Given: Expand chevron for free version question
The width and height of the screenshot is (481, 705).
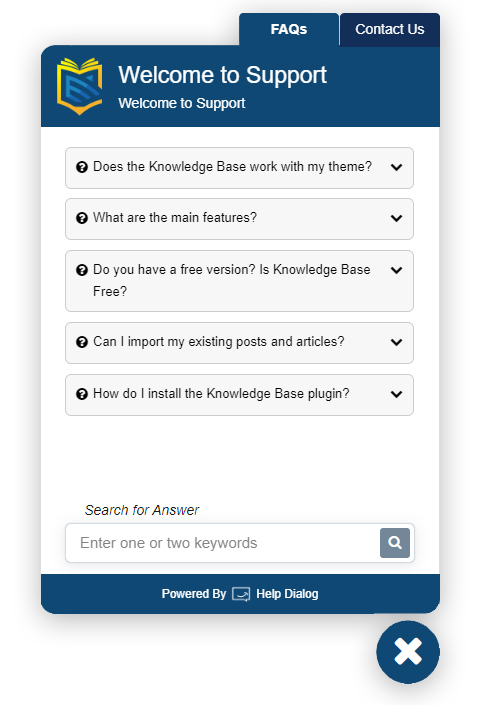Looking at the screenshot, I should pos(396,270).
